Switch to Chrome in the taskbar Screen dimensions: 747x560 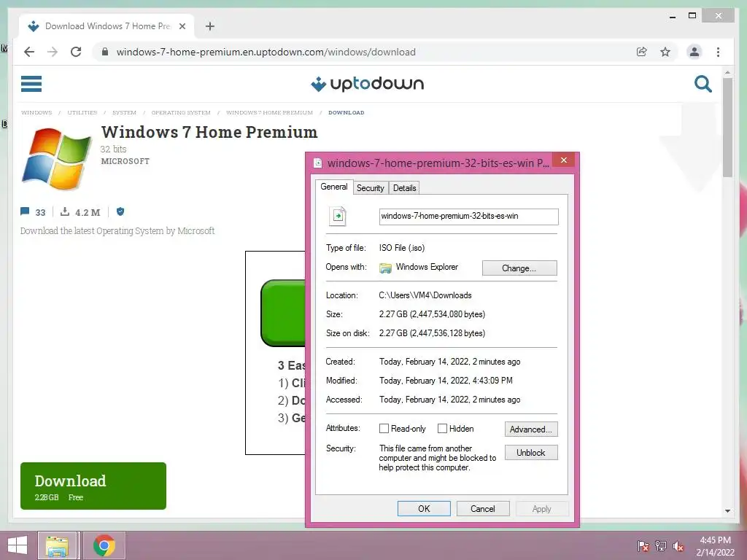[x=104, y=545]
